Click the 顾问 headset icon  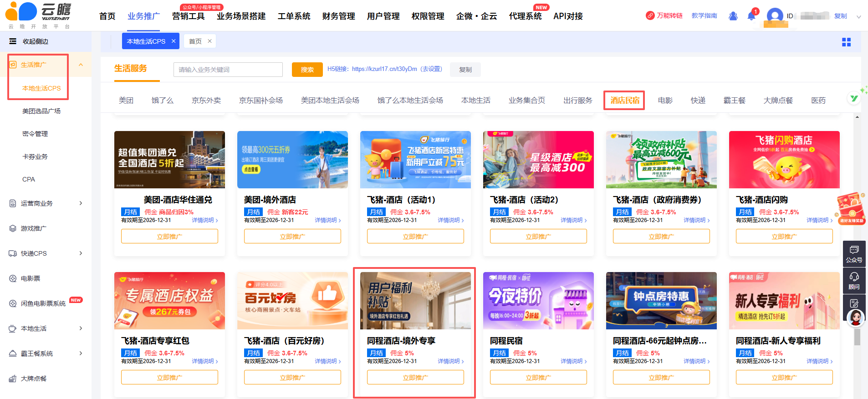point(854,280)
